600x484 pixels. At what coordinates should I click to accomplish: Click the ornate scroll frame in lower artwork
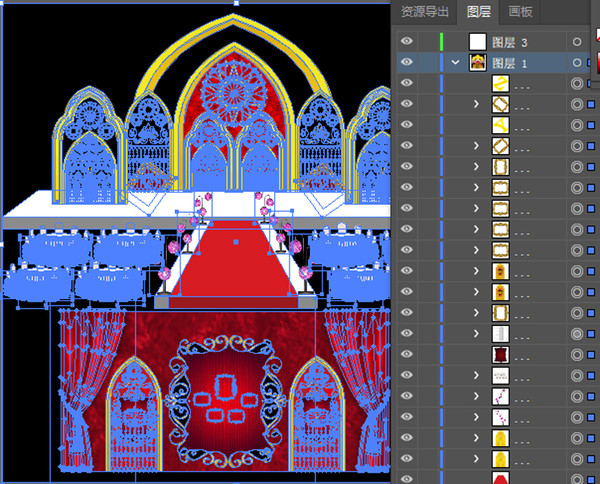[x=226, y=401]
